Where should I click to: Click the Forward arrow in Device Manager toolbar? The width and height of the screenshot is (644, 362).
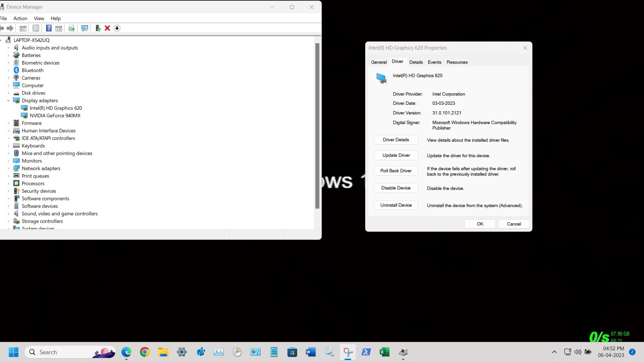tap(10, 28)
